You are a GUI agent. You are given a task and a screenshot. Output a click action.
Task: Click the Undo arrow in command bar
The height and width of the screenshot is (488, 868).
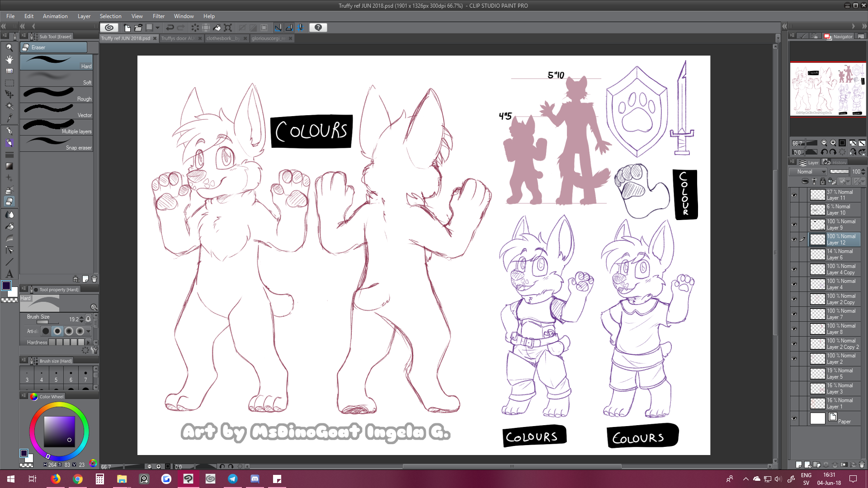pyautogui.click(x=170, y=28)
